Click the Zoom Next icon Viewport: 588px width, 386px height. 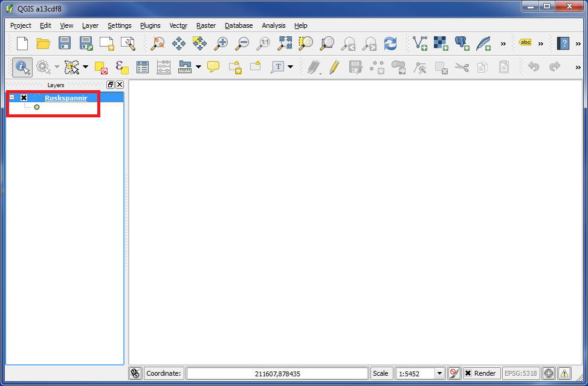(369, 44)
